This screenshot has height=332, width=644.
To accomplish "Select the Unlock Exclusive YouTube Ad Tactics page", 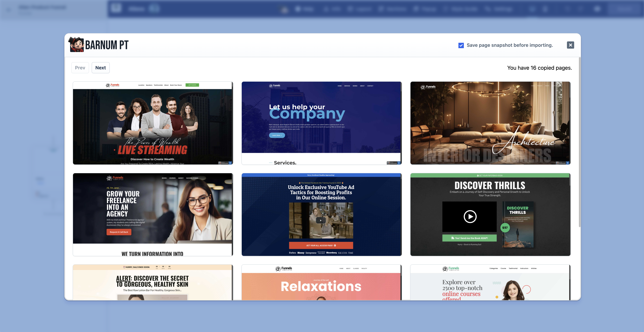I will (x=321, y=214).
